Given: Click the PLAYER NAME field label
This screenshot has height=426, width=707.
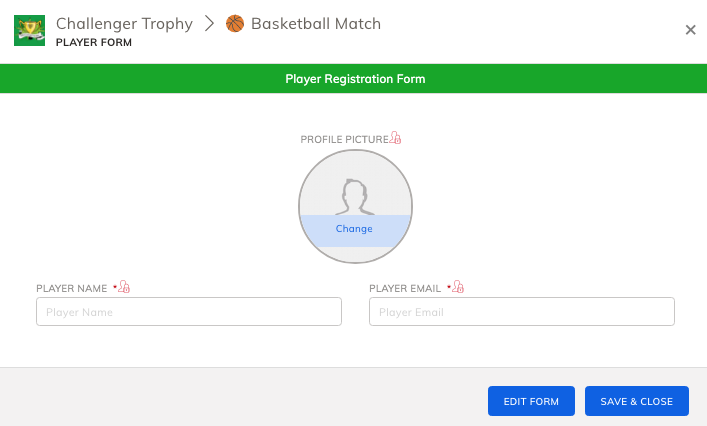Looking at the screenshot, I should pyautogui.click(x=71, y=289).
